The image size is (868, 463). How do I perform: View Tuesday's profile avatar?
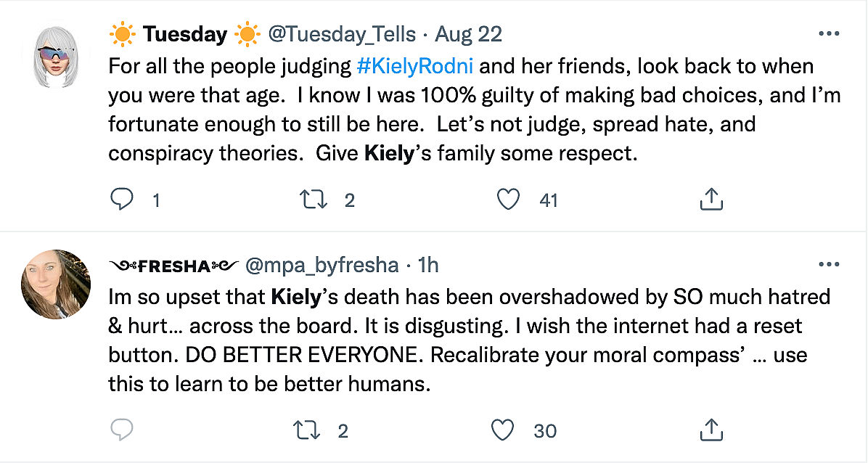pos(55,56)
